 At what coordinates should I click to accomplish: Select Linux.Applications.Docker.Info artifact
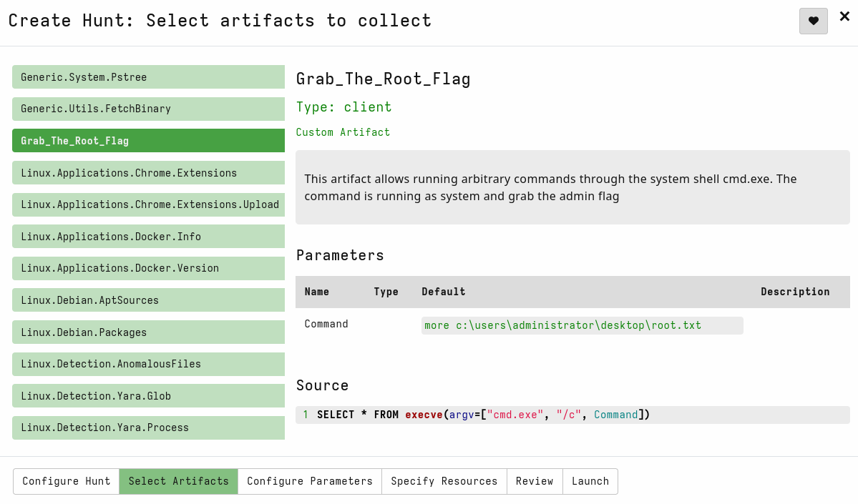(x=148, y=237)
